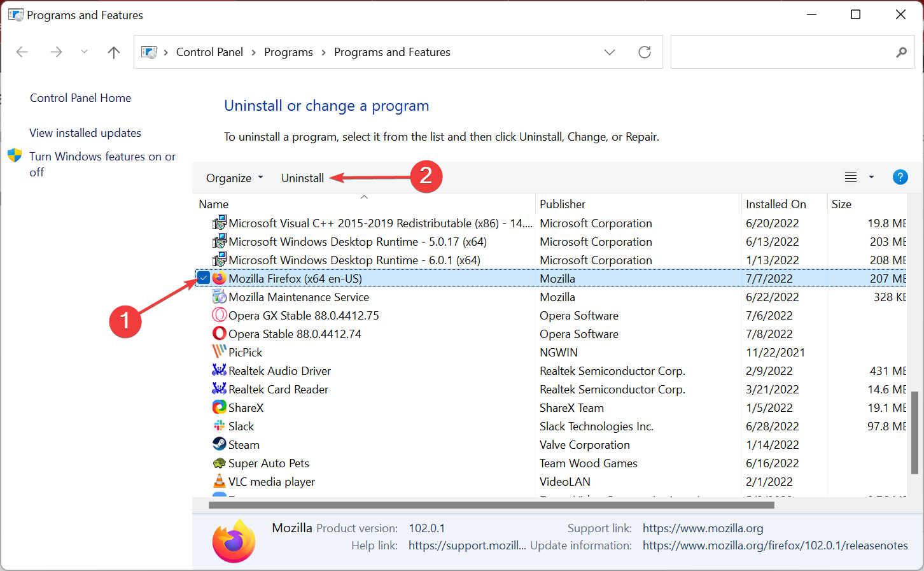Click the ShareX icon
The width and height of the screenshot is (924, 571).
220,407
